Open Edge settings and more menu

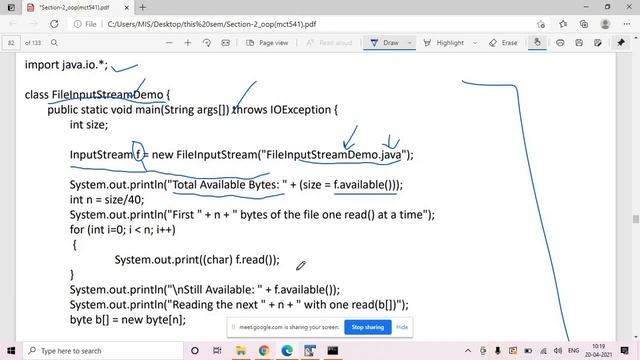[x=627, y=24]
